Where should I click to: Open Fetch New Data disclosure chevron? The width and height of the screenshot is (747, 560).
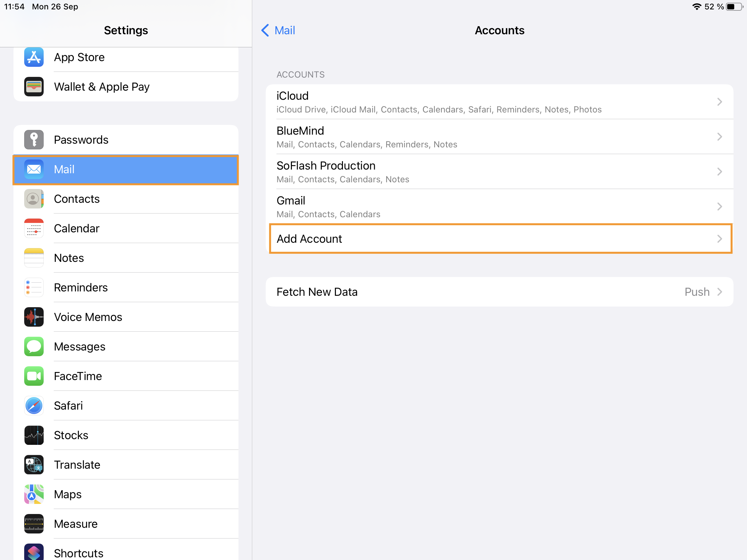tap(719, 292)
